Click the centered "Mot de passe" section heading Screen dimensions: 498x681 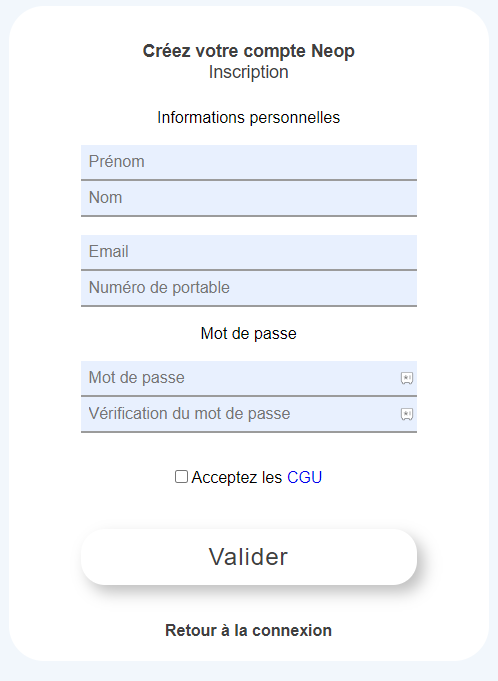[248, 334]
